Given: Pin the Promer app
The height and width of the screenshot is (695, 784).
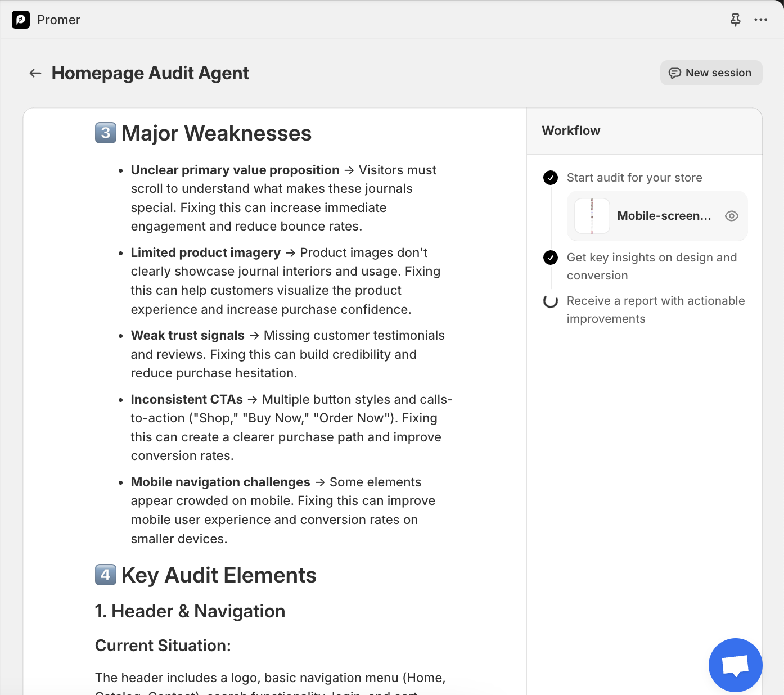Looking at the screenshot, I should click(735, 20).
